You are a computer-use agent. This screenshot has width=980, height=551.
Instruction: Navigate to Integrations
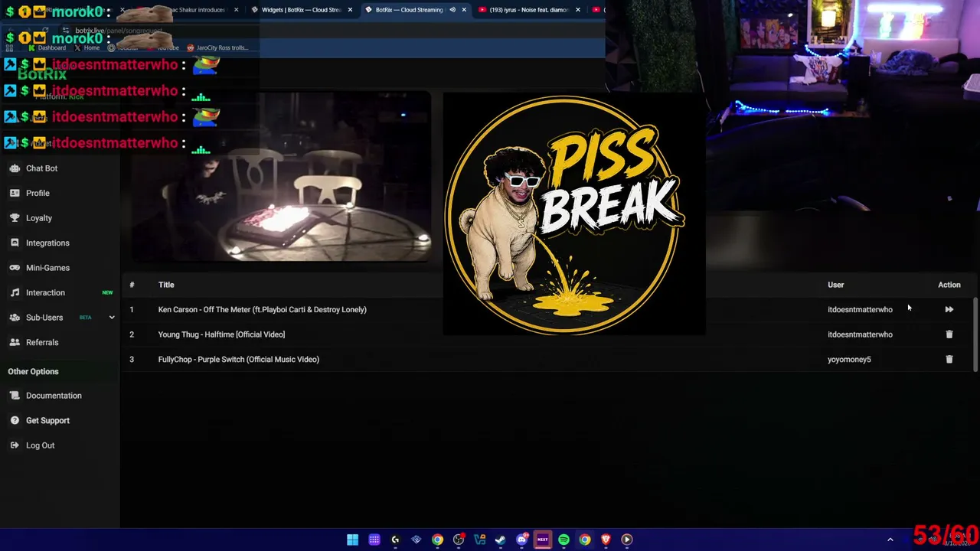coord(47,243)
